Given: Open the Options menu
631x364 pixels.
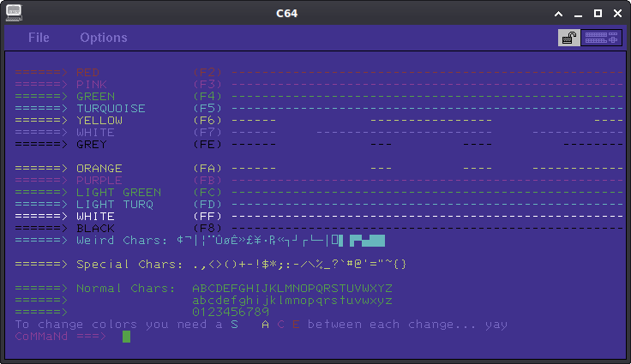Looking at the screenshot, I should coord(104,38).
